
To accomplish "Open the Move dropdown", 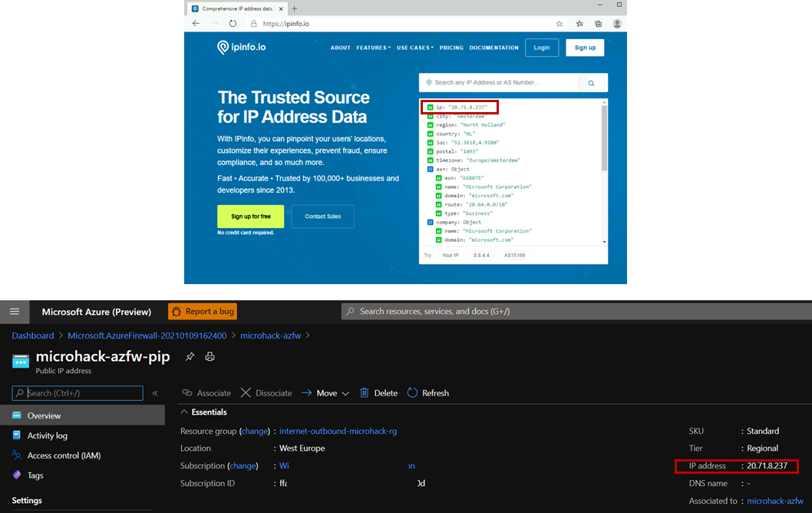I will (x=325, y=392).
